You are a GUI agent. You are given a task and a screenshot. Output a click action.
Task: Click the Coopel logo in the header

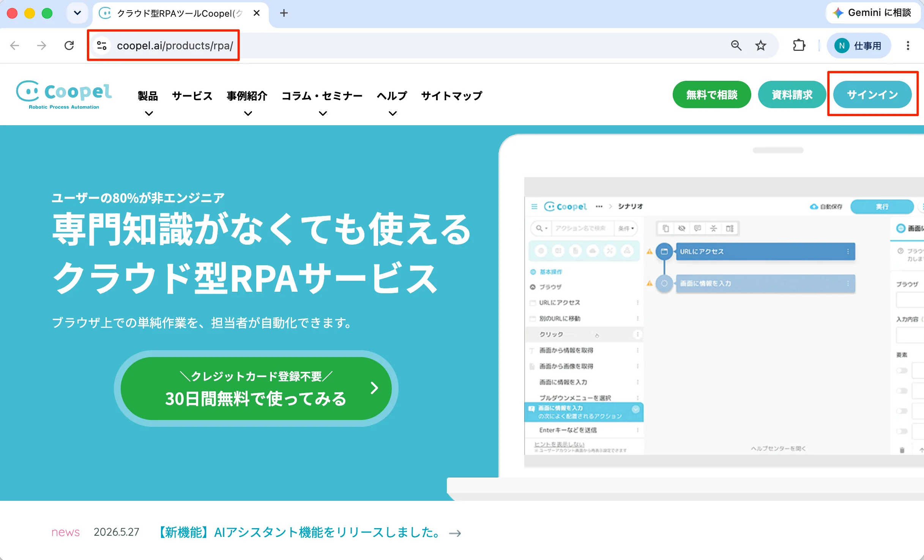click(64, 95)
